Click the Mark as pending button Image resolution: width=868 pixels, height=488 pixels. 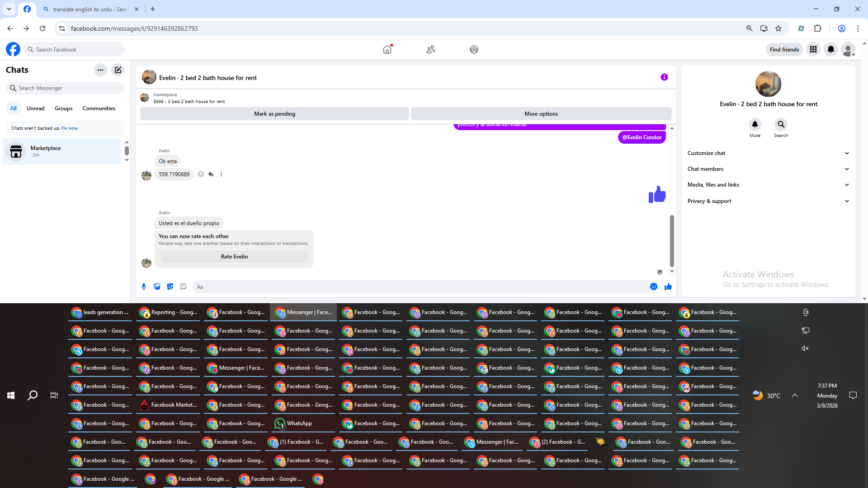pyautogui.click(x=274, y=114)
